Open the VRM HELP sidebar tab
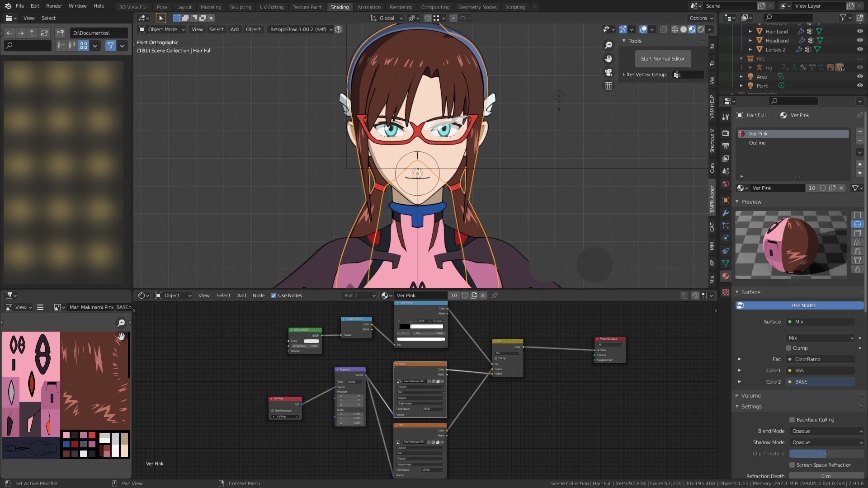This screenshot has width=868, height=488. click(712, 107)
